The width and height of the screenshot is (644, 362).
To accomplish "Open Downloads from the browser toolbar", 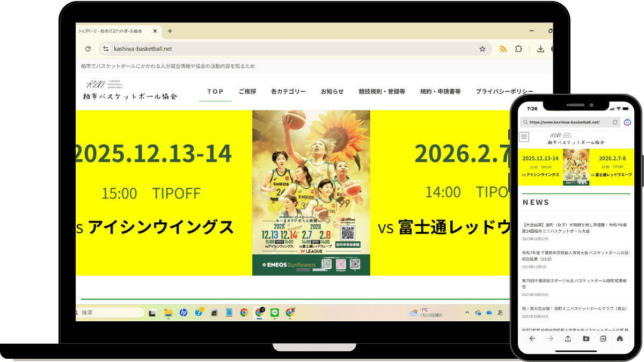I will (540, 49).
